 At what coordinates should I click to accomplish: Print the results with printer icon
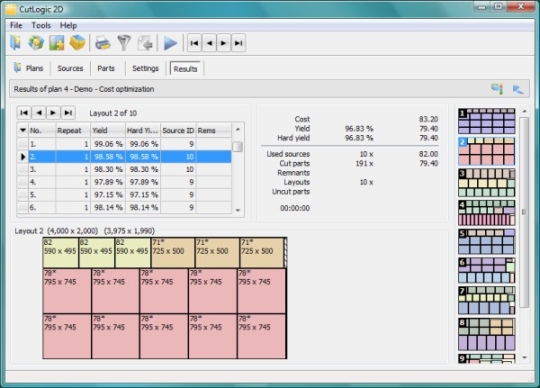pos(103,43)
